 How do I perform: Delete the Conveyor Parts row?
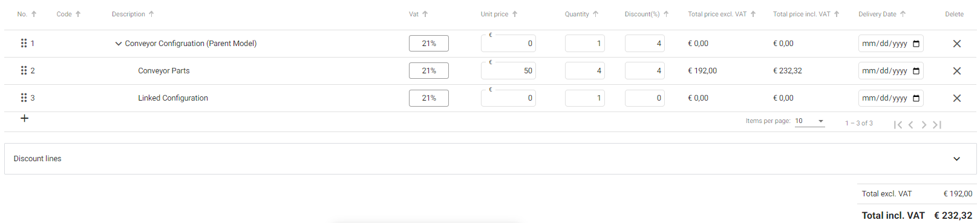point(956,71)
